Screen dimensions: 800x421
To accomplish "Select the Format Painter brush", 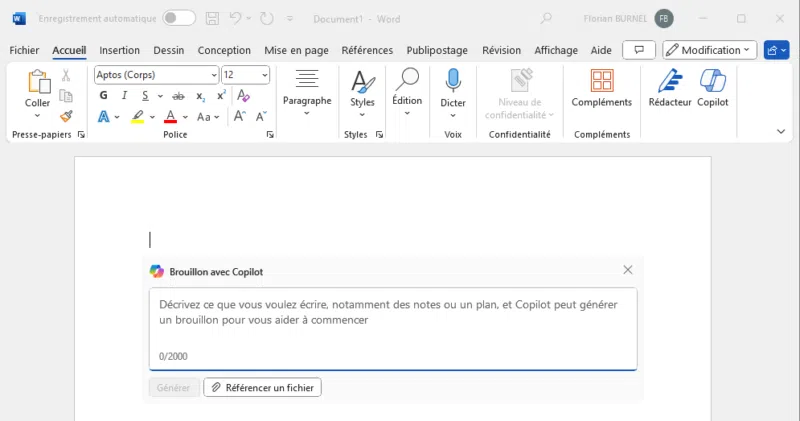I will pos(66,116).
